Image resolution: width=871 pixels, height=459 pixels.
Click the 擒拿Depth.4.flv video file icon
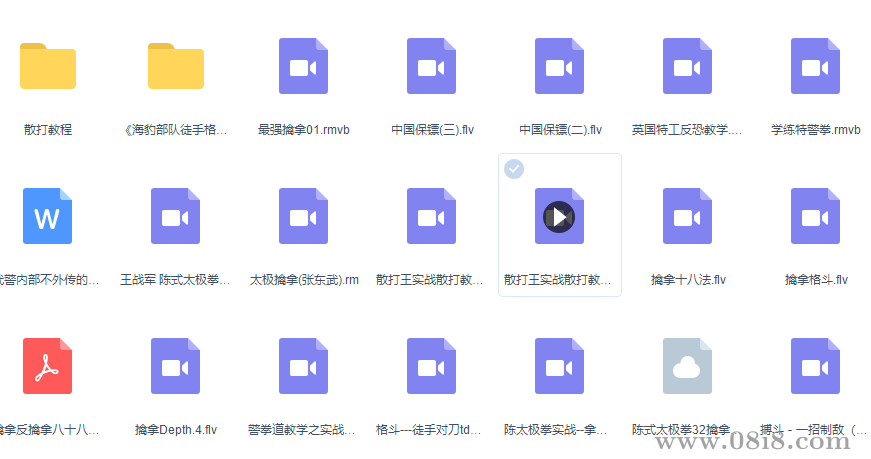(176, 366)
